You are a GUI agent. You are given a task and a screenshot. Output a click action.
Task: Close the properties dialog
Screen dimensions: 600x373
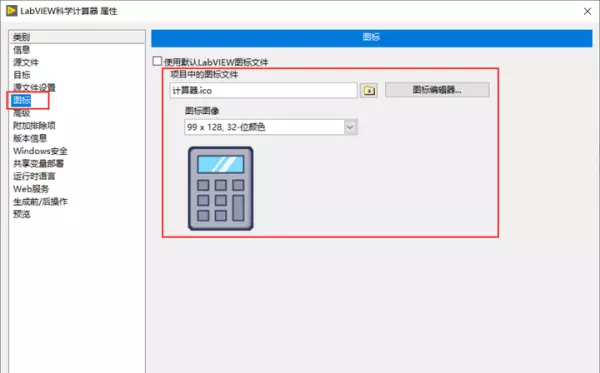coord(587,11)
